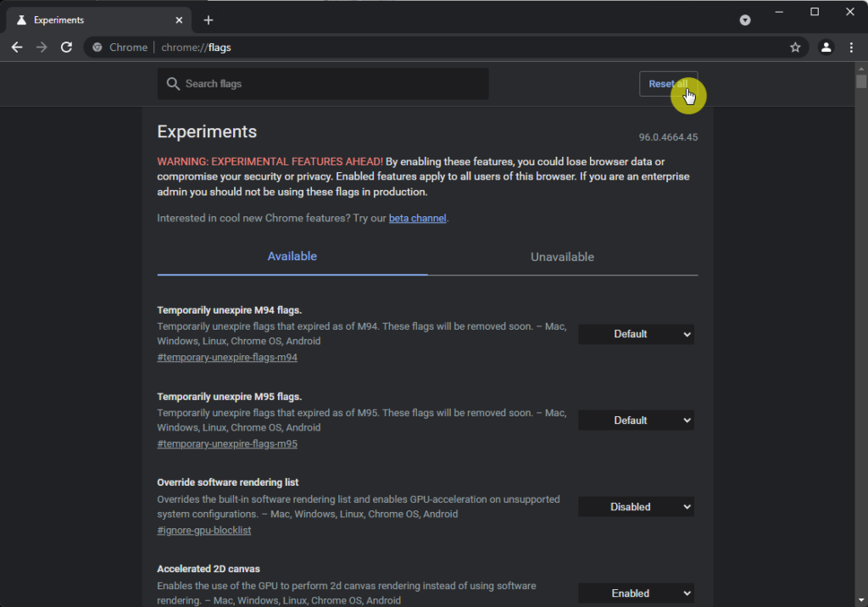Open the beta channel link
This screenshot has height=607, width=868.
point(417,218)
